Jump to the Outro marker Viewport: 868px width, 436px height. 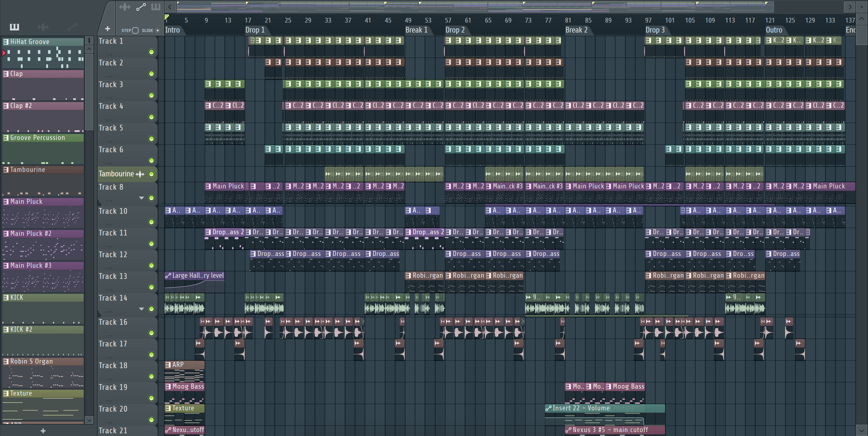(x=774, y=30)
